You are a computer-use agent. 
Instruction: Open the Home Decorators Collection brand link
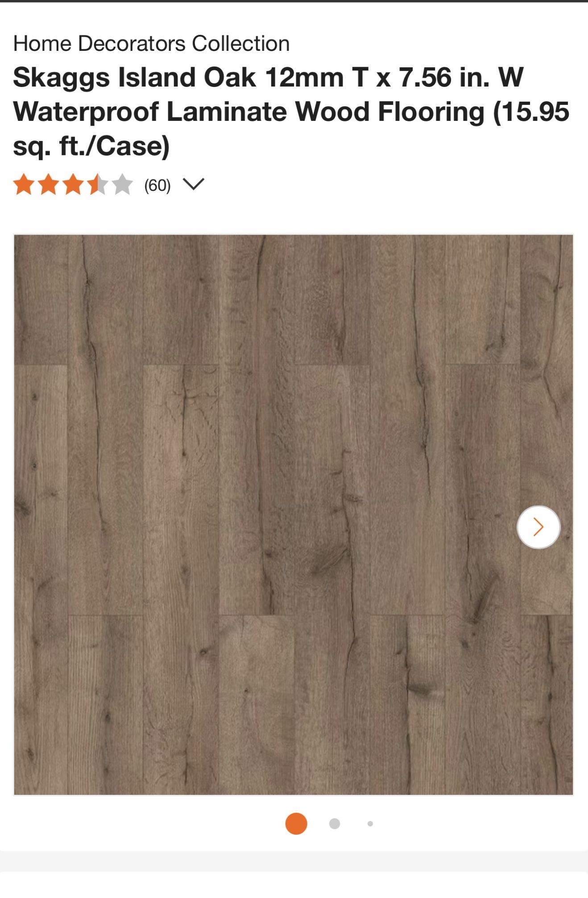pyautogui.click(x=152, y=44)
